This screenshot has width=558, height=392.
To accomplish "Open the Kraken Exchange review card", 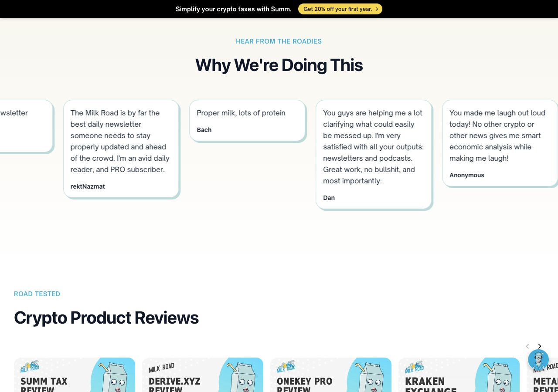I will pos(459,375).
